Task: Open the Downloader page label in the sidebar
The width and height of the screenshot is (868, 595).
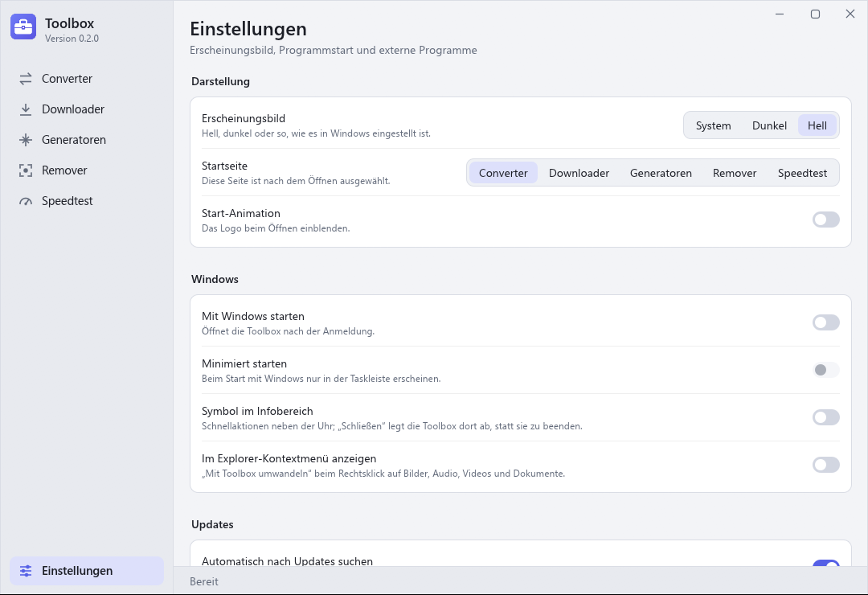Action: coord(73,109)
